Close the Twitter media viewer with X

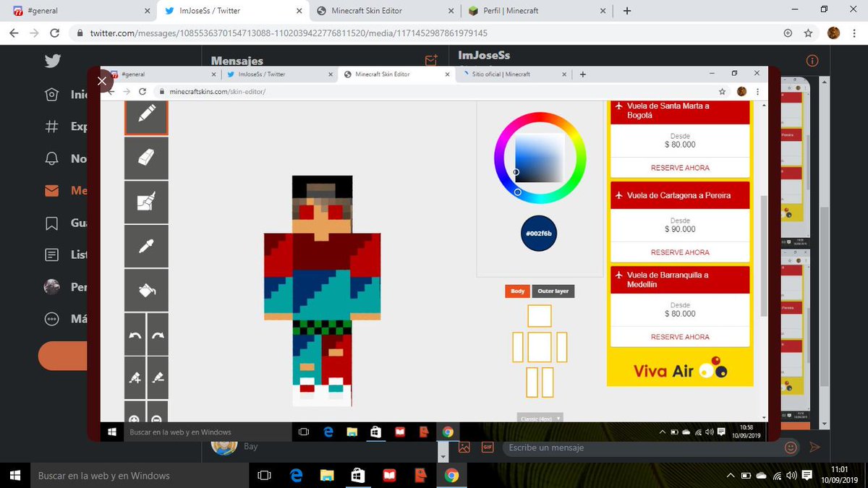point(101,81)
